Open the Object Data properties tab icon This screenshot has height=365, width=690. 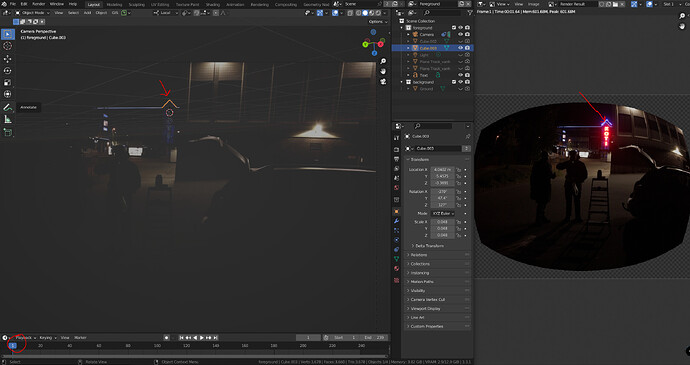(x=397, y=258)
